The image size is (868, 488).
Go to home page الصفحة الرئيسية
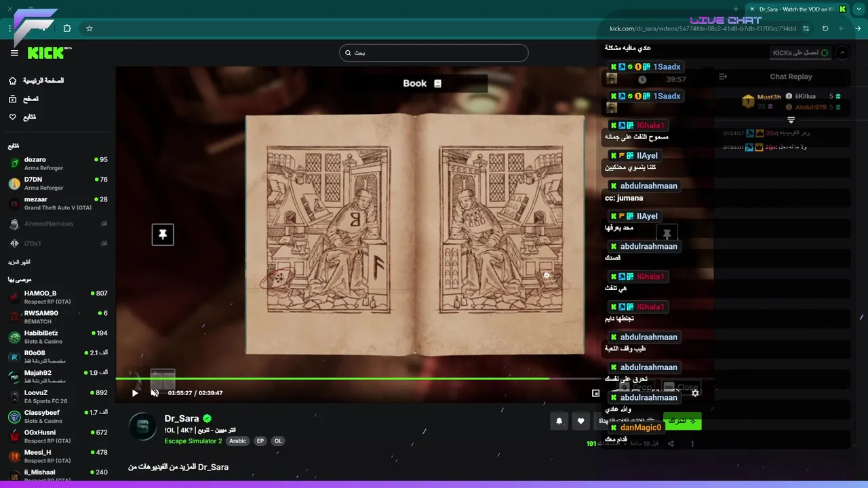pos(37,81)
